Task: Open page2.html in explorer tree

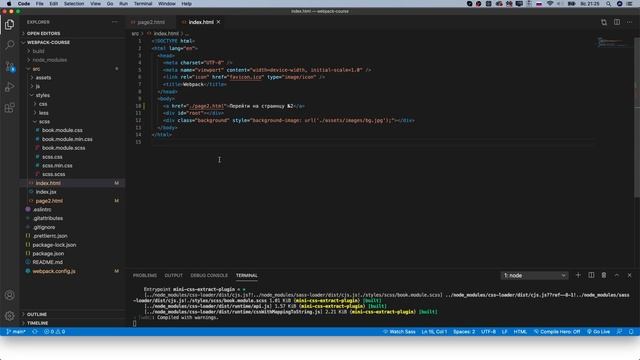Action: (49, 201)
